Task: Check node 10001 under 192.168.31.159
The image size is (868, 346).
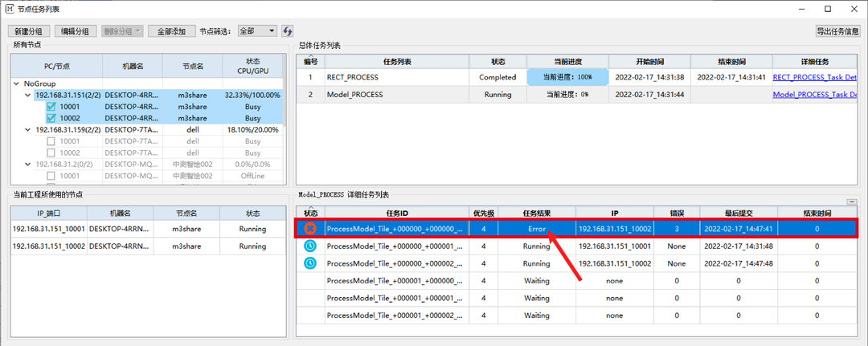Action: [x=51, y=141]
